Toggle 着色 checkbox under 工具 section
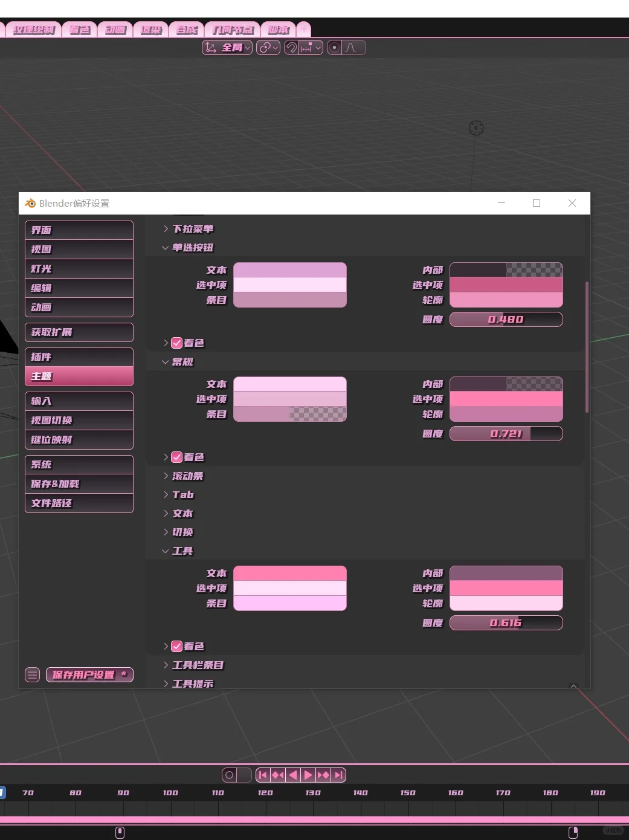This screenshot has height=840, width=629. coord(177,647)
